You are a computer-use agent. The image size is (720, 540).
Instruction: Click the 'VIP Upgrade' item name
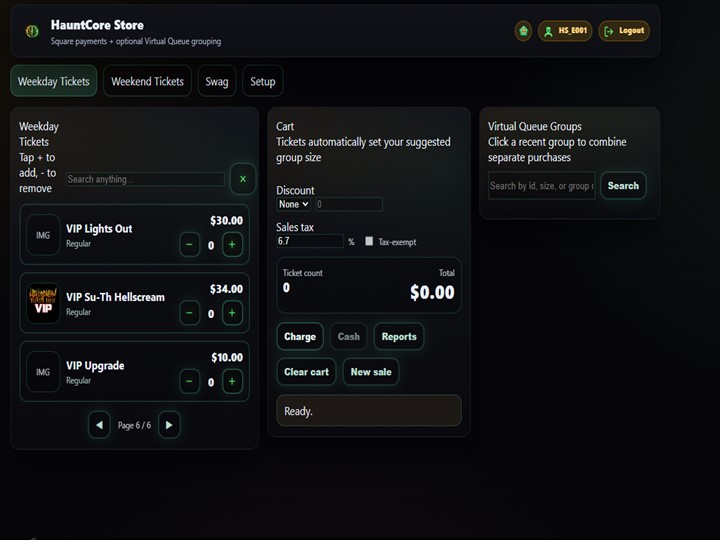pos(95,366)
